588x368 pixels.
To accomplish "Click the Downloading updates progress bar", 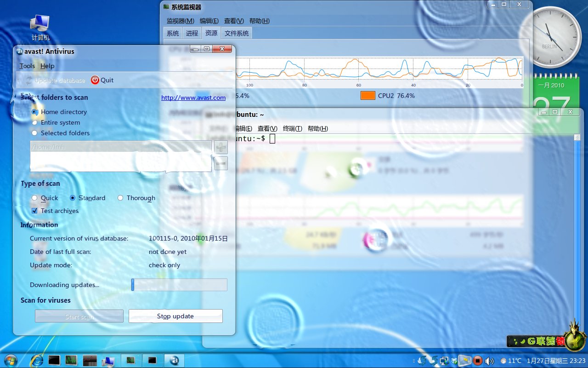I will pyautogui.click(x=179, y=285).
